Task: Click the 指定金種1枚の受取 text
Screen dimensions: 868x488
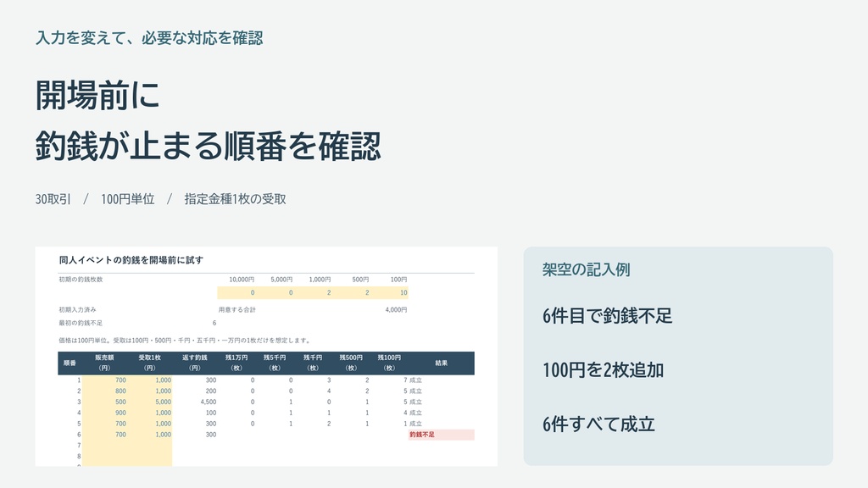Action: click(x=236, y=199)
